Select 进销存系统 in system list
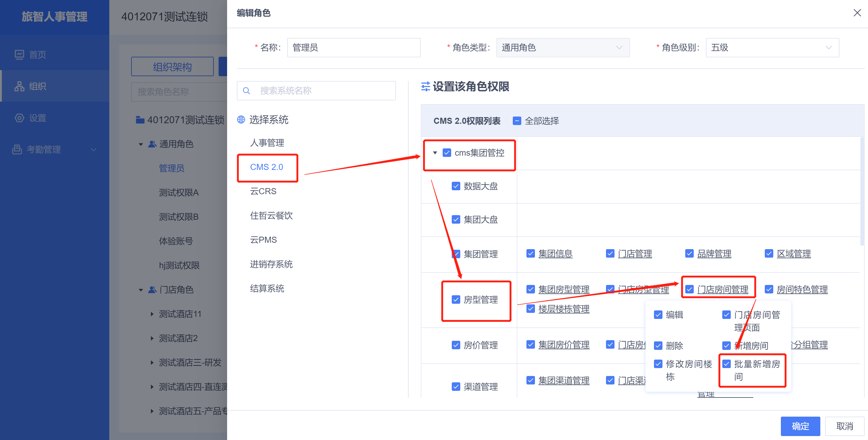Image resolution: width=868 pixels, height=440 pixels. (271, 264)
